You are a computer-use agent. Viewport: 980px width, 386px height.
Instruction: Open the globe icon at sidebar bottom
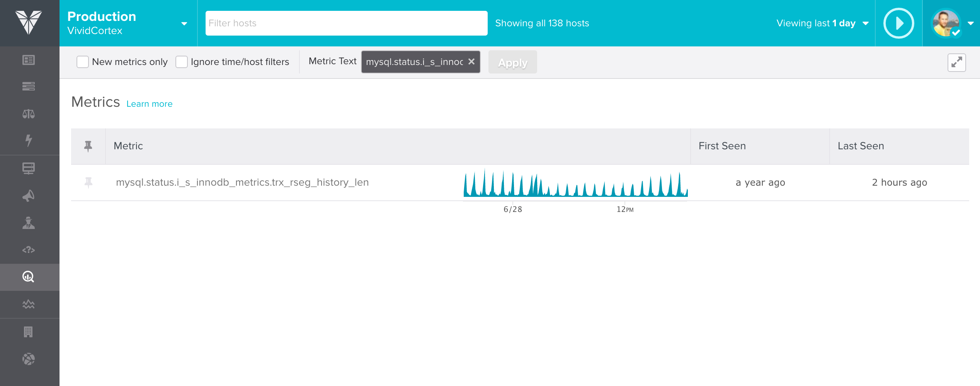click(x=29, y=359)
